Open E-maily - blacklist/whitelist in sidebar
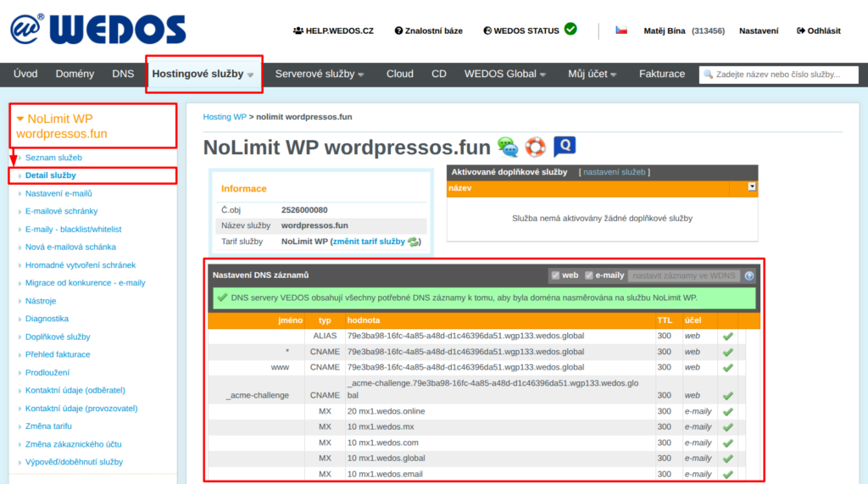 [x=73, y=229]
